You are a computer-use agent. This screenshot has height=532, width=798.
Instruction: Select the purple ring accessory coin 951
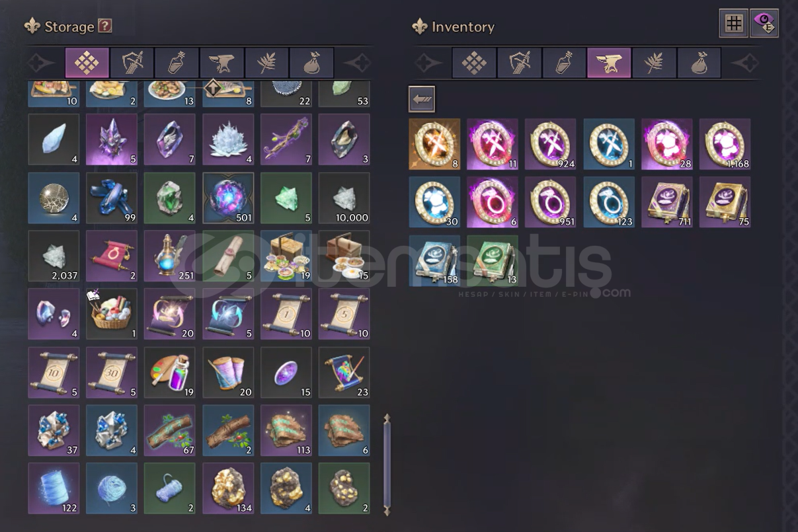[551, 202]
